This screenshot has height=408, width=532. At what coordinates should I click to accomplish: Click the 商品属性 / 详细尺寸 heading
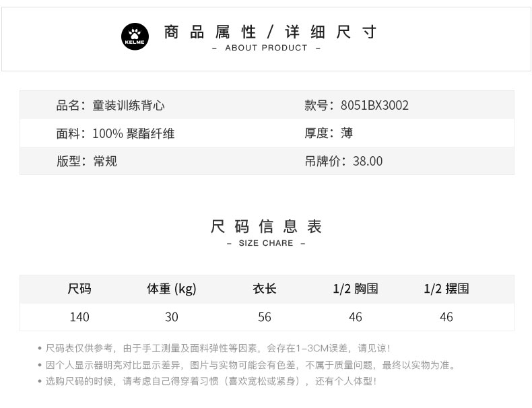point(270,32)
